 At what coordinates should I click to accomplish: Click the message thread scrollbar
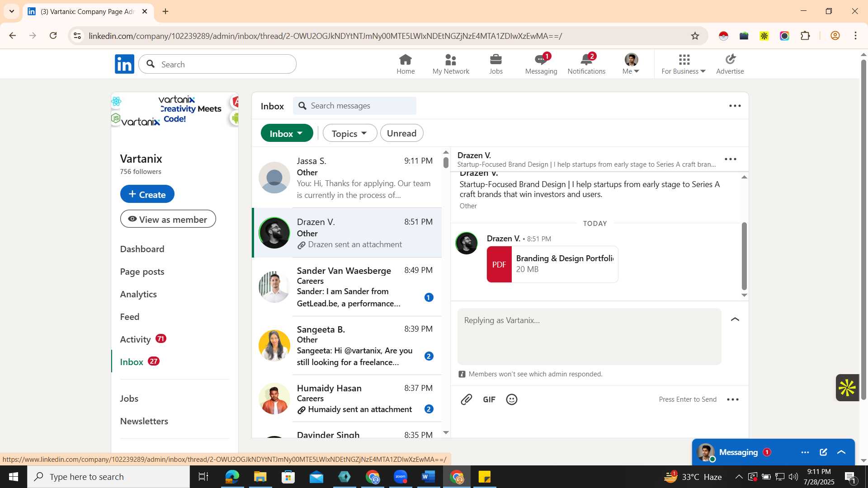pos(744,256)
